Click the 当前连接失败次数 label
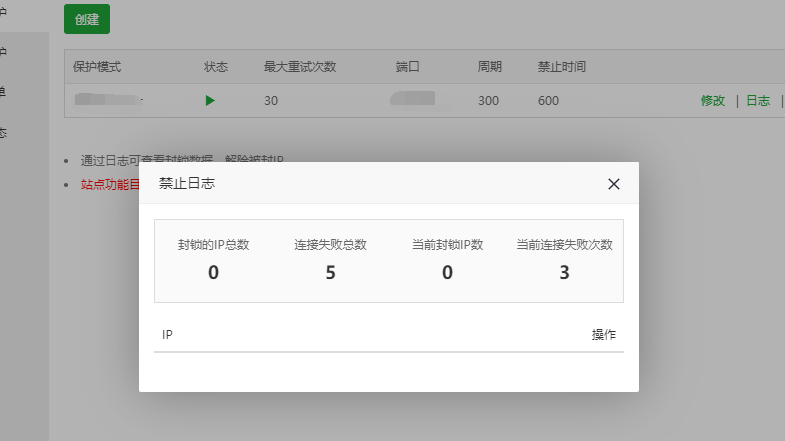Image resolution: width=785 pixels, height=441 pixels. (564, 245)
